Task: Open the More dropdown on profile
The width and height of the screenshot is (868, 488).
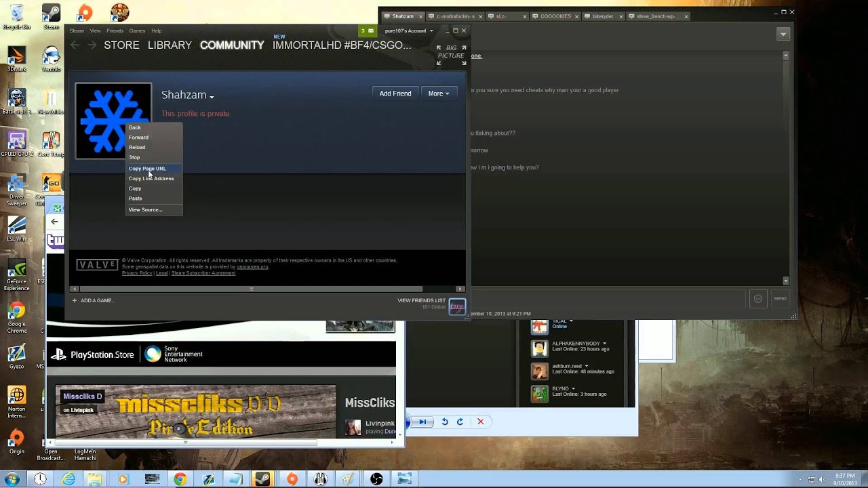Action: coord(439,94)
